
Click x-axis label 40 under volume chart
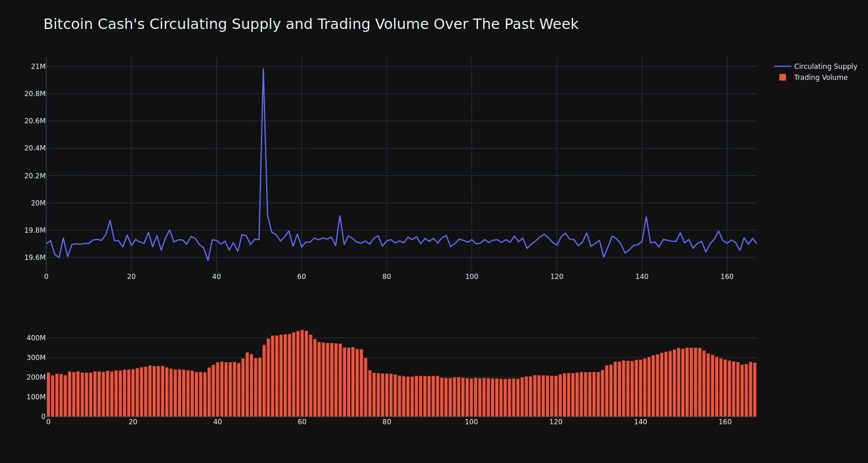218,422
